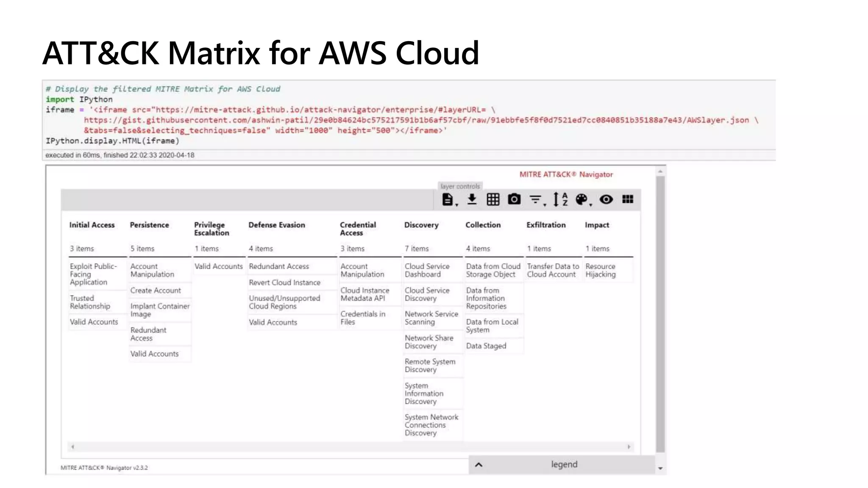
Task: Click Cloud Service Discovery technique
Action: click(x=433, y=294)
